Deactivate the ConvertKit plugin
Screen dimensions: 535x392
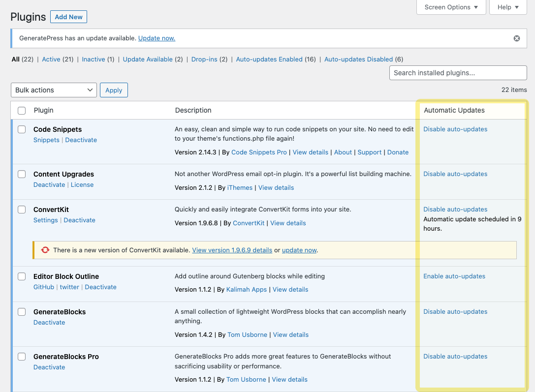(79, 220)
